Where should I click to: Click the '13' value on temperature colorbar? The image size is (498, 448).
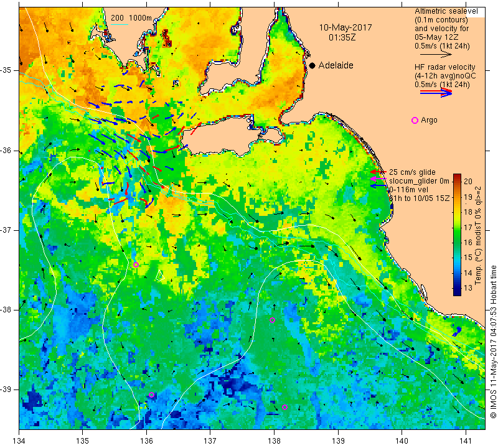click(x=468, y=288)
